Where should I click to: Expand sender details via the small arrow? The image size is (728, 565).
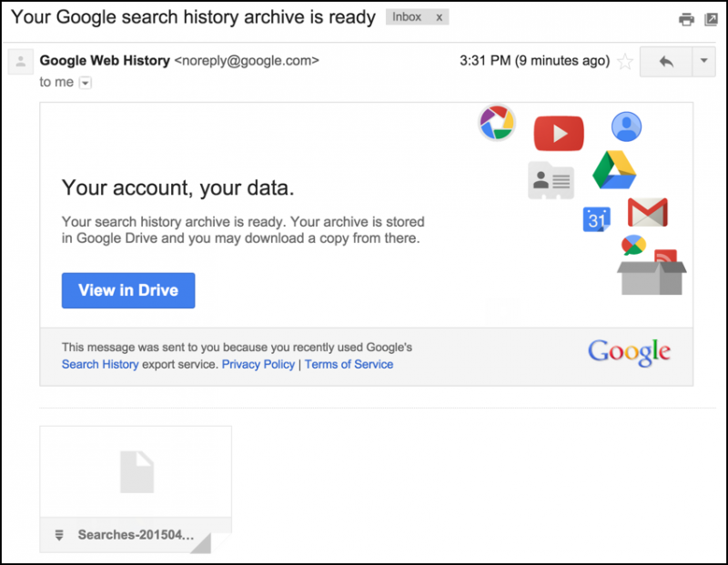[85, 82]
